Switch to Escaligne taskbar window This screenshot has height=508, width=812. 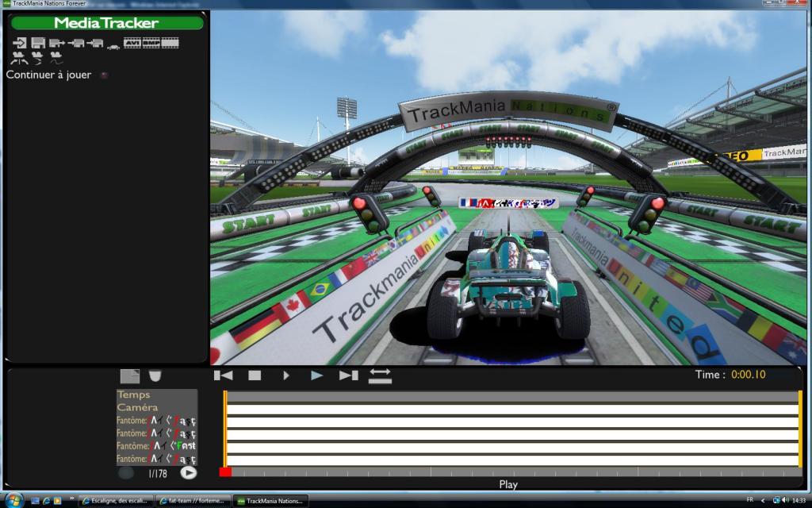pyautogui.click(x=117, y=501)
